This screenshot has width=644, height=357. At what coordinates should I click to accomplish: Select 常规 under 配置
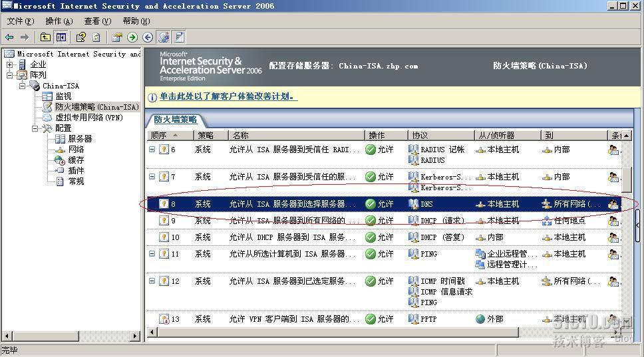coord(76,181)
